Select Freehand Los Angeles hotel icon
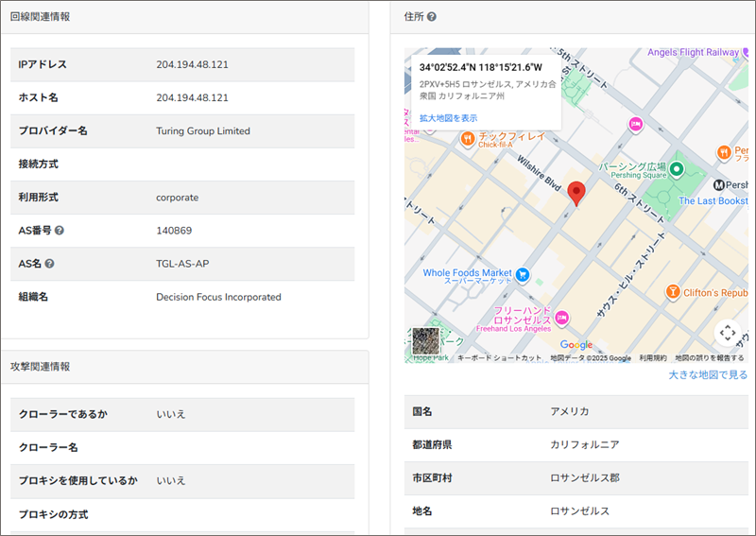Screen dimensions: 756x536 point(562,316)
